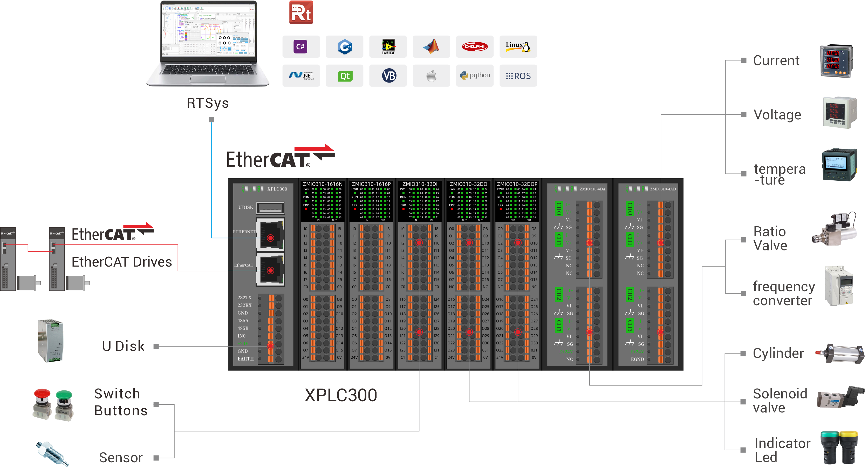The height and width of the screenshot is (475, 868).
Task: Click the Solenoid valve image
Action: point(840,398)
